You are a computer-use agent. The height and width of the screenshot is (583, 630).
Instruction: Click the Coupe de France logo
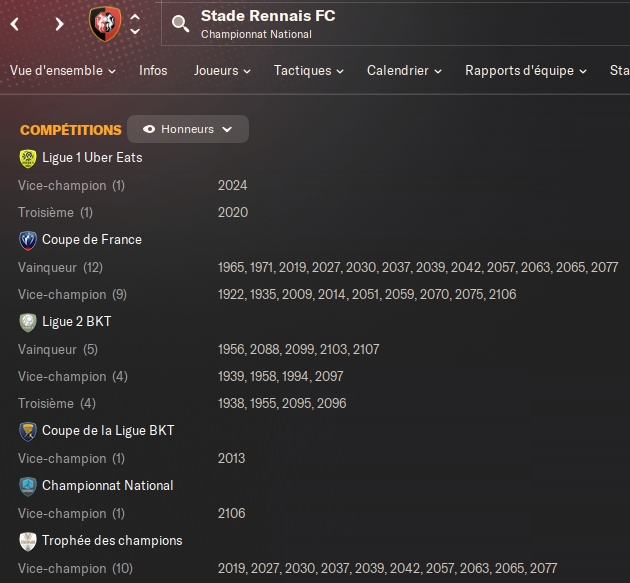27,240
